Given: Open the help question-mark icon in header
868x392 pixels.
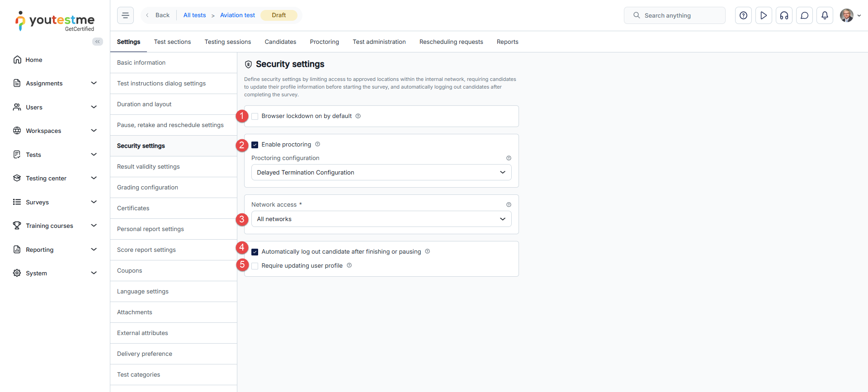Looking at the screenshot, I should [x=743, y=15].
